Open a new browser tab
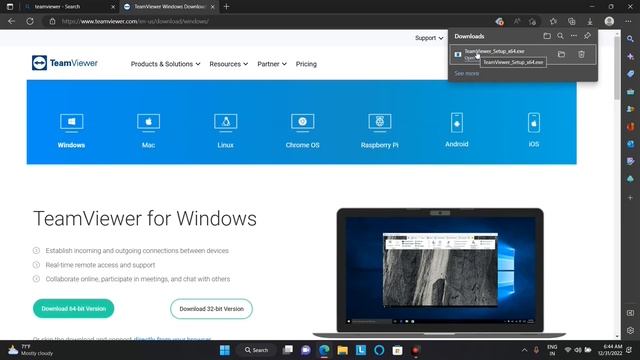Viewport: 640px width, 360px height. (227, 7)
